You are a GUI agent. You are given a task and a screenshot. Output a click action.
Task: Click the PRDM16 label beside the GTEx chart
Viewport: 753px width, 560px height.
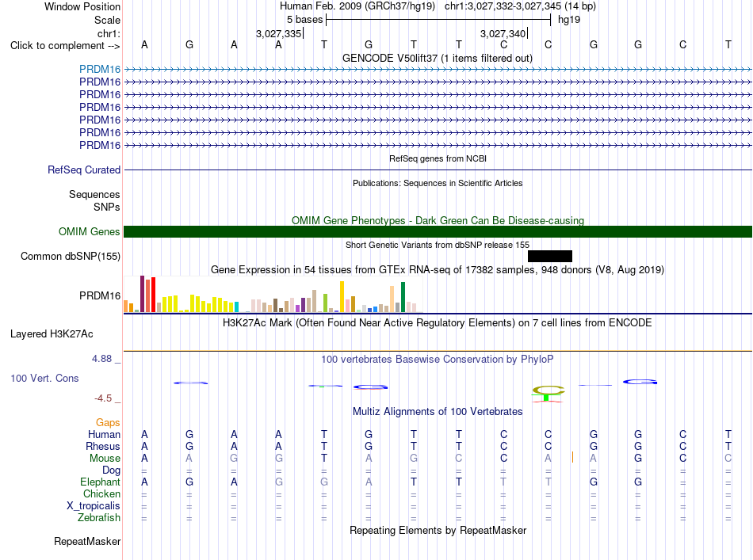[x=100, y=295]
